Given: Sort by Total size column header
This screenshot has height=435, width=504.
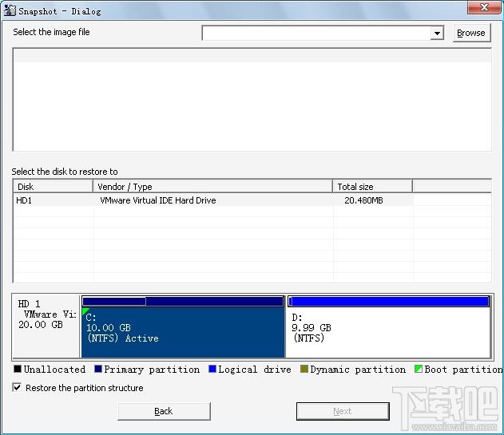Looking at the screenshot, I should (x=372, y=187).
